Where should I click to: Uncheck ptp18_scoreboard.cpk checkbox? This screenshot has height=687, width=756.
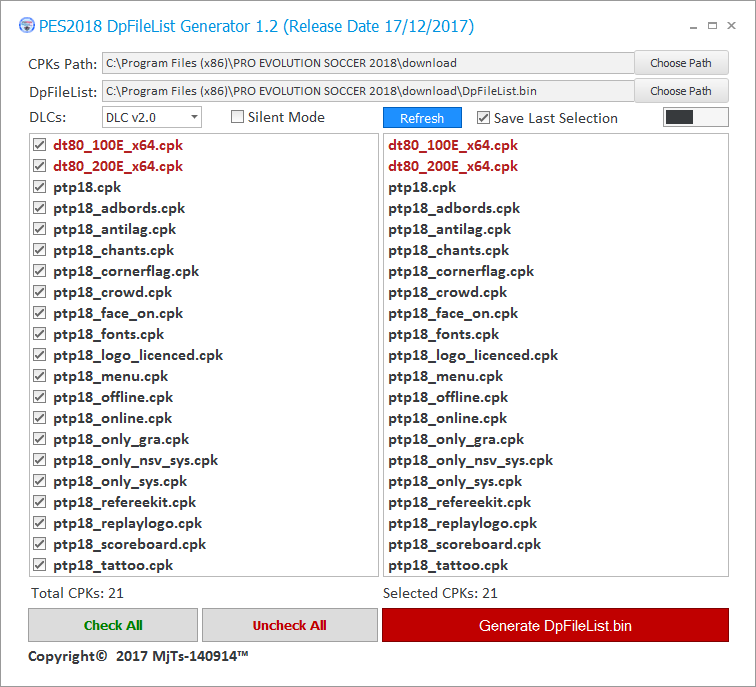40,544
